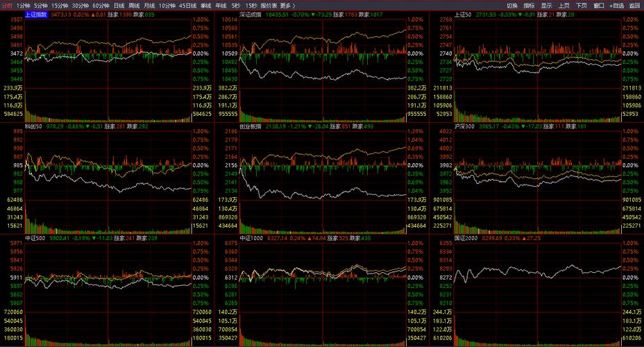Viewport: 644px width, 347px height.
Task: Choose the 60分钟 timeframe
Action: coord(101,5)
